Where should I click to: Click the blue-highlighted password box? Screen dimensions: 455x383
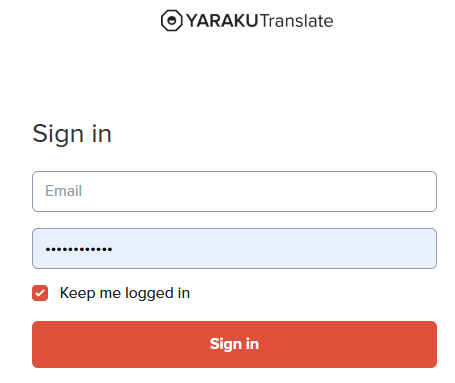(x=234, y=248)
